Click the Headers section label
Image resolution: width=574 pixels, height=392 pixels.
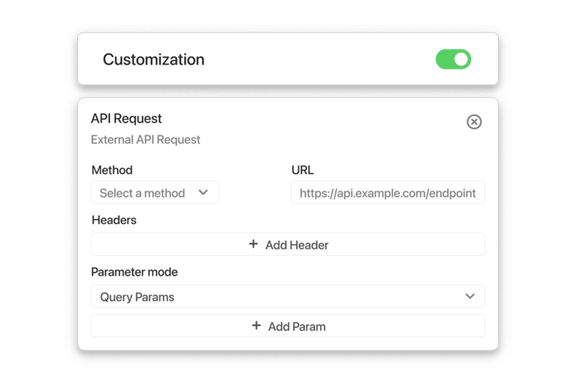pyautogui.click(x=114, y=220)
